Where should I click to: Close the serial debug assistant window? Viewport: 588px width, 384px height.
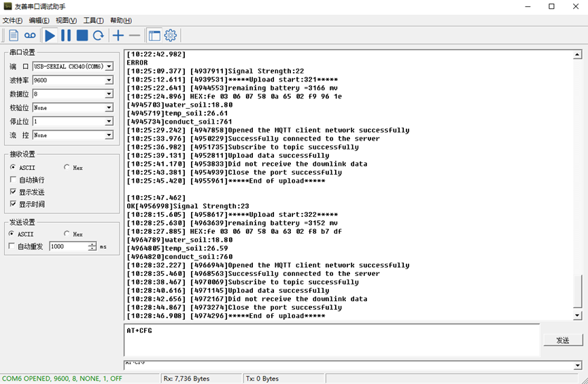tap(576, 6)
